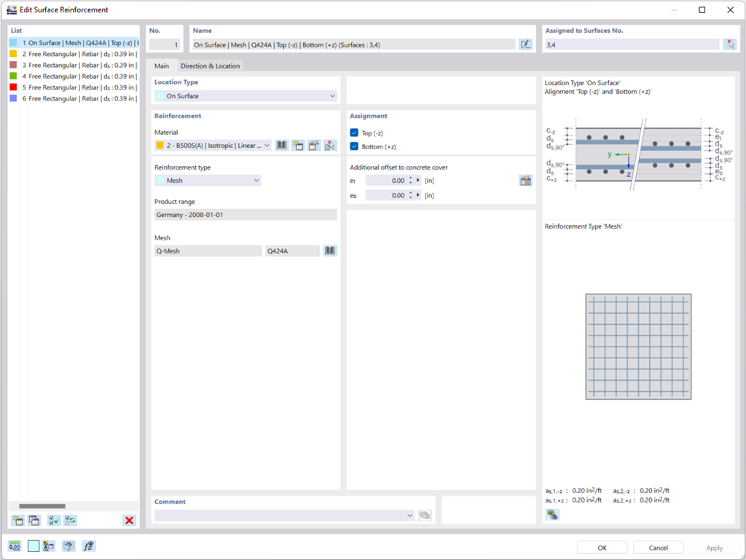Open the units and decimal places settings
This screenshot has width=746, height=560.
pos(15,545)
